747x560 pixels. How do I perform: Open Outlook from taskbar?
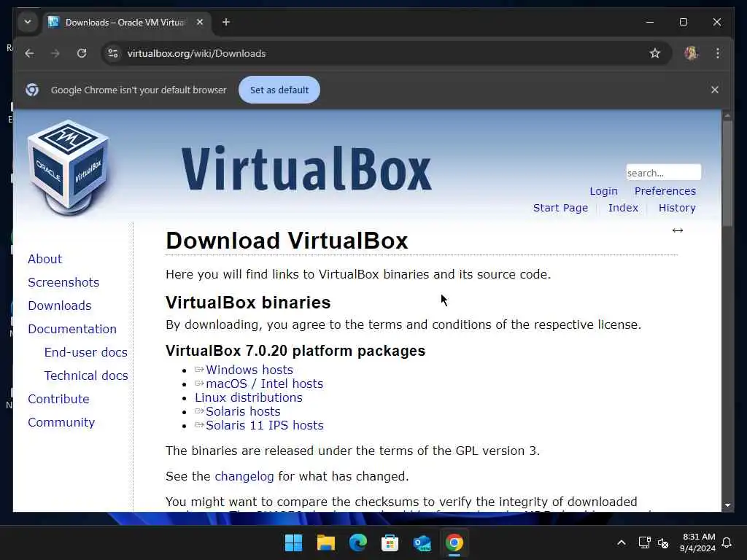point(422,542)
